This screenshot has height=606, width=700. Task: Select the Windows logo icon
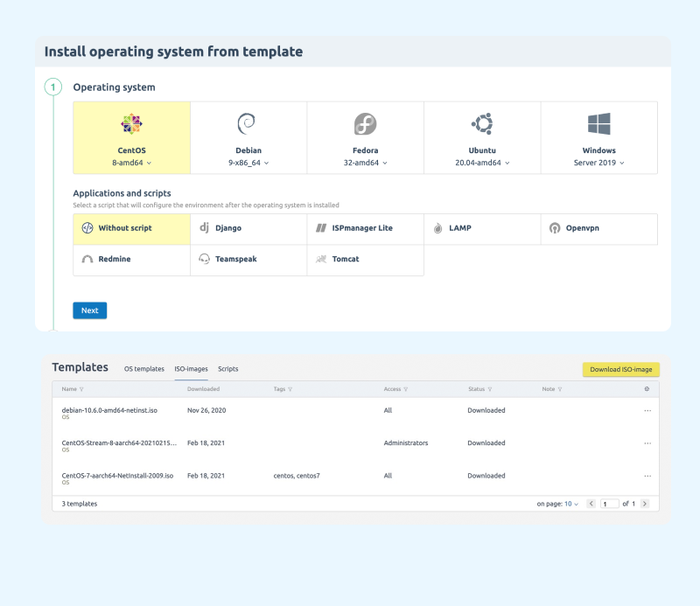tap(599, 123)
